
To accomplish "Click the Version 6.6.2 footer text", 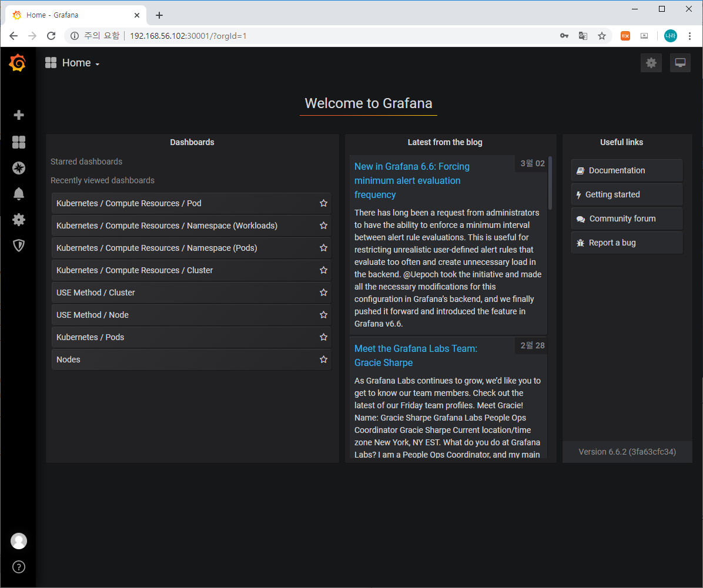I will click(627, 452).
